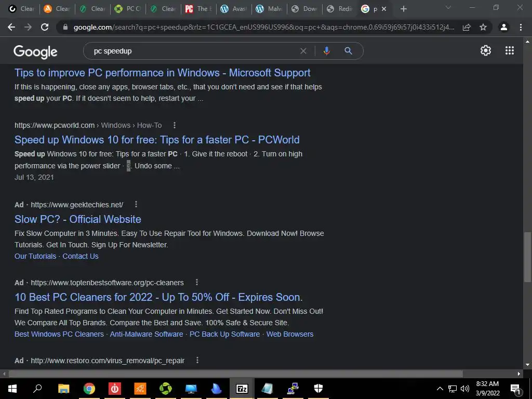Start voice search with the microphone icon
The image size is (532, 399).
[x=326, y=51]
